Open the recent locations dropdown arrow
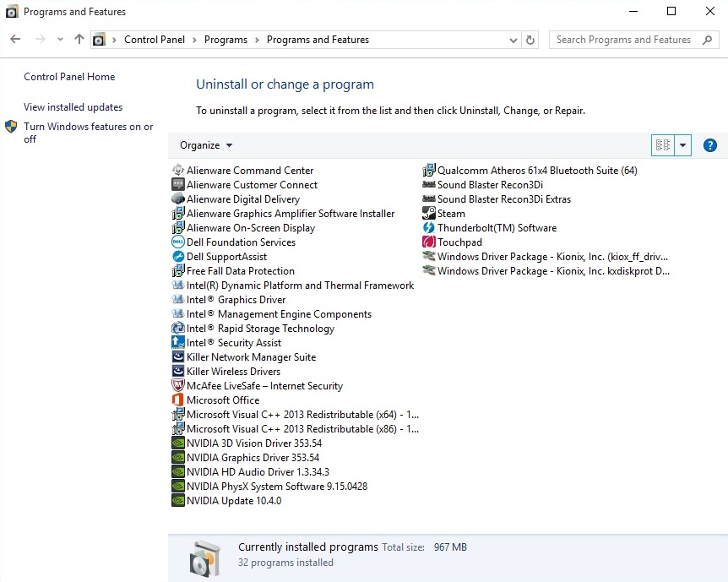 click(60, 40)
